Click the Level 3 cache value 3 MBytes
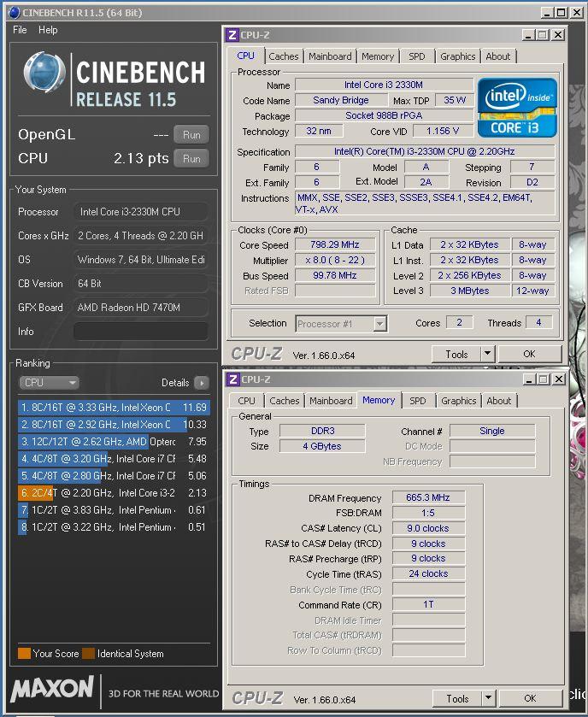Image resolution: width=588 pixels, height=717 pixels. (469, 291)
